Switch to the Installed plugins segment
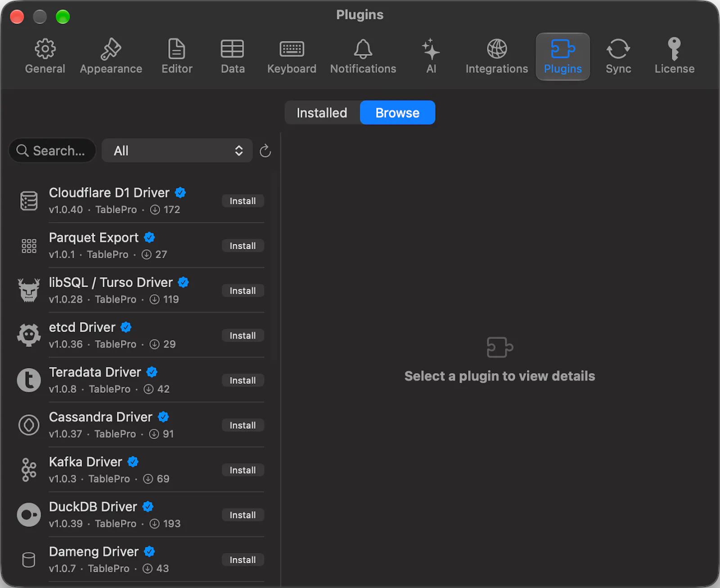The image size is (720, 588). [322, 112]
